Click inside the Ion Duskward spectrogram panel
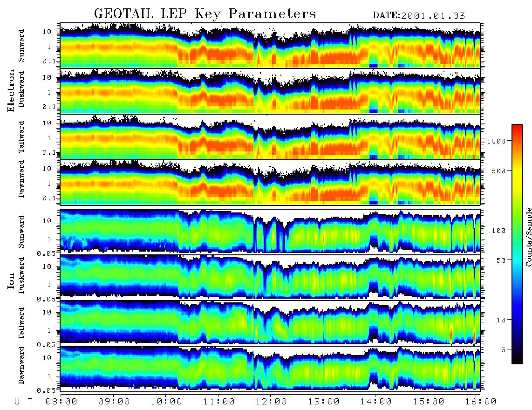The height and width of the screenshot is (410, 532). [270, 276]
